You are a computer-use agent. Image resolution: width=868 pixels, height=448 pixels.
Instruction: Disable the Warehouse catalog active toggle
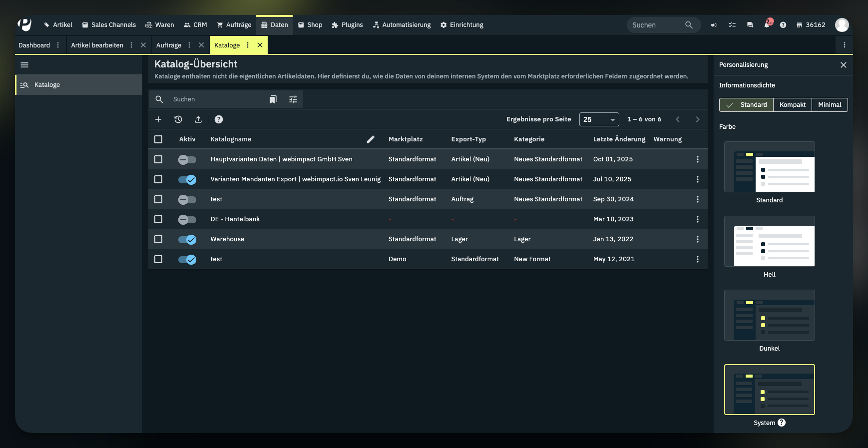click(187, 239)
